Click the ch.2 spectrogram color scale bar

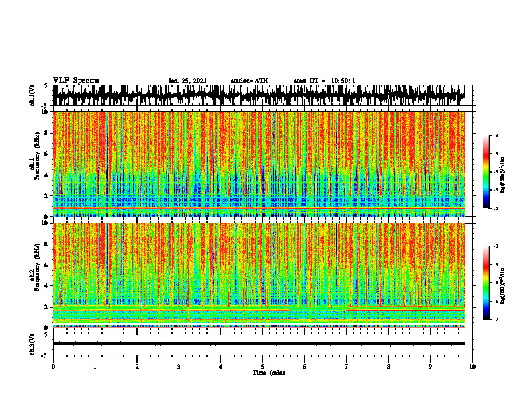pyautogui.click(x=486, y=283)
